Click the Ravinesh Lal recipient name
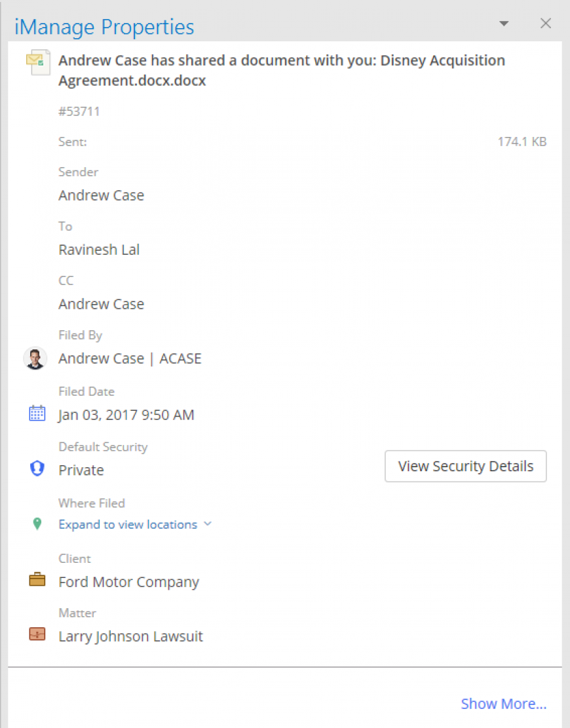The height and width of the screenshot is (728, 570). click(x=99, y=250)
